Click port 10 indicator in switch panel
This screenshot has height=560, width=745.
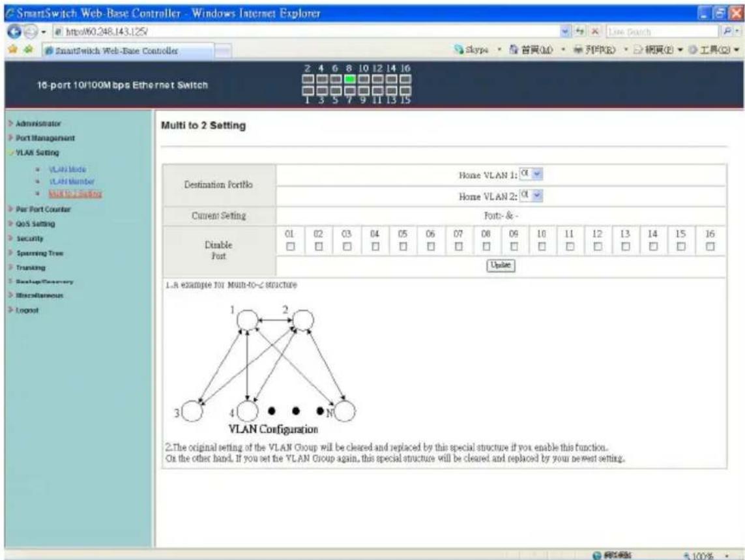(364, 80)
